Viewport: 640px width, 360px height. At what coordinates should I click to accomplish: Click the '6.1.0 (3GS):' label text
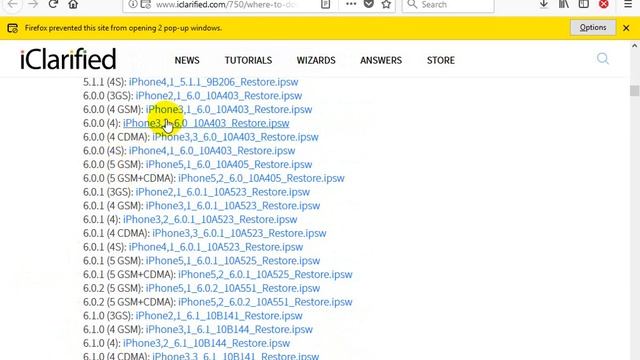point(108,316)
